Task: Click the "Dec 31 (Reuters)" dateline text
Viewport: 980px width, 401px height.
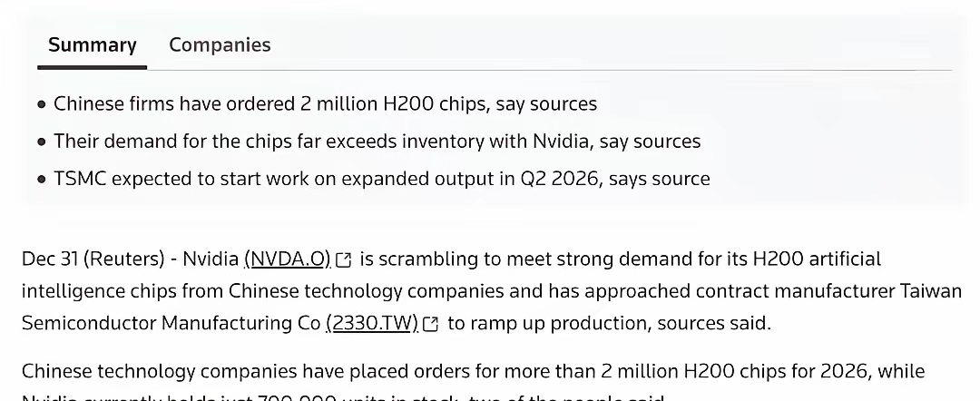Action: (93, 259)
